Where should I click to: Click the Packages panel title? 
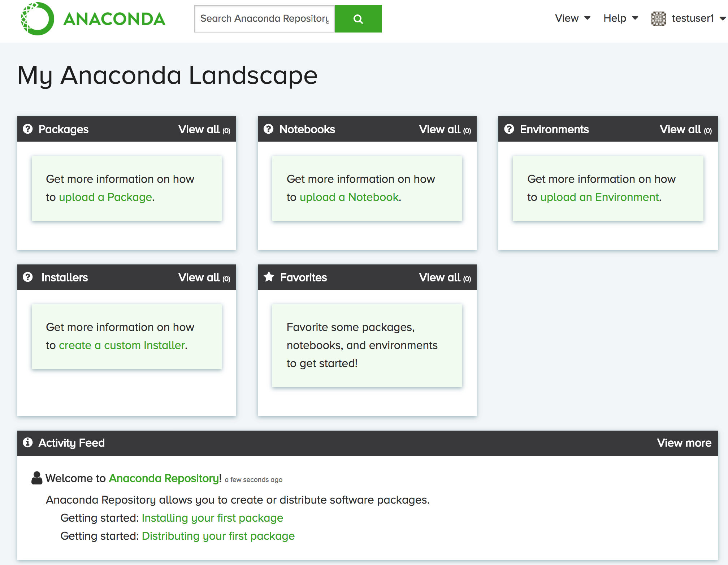coord(64,129)
